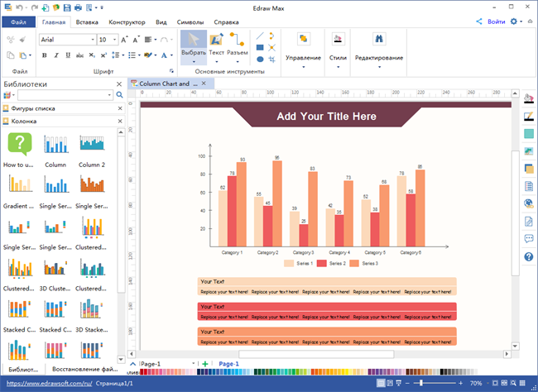Switch to the Конструктор tab
The width and height of the screenshot is (538, 392).
tap(127, 22)
